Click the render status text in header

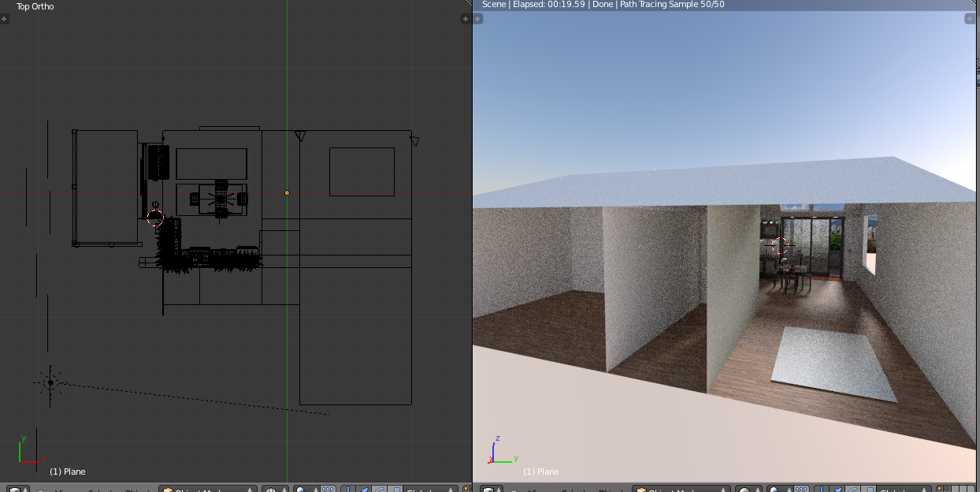coord(603,5)
